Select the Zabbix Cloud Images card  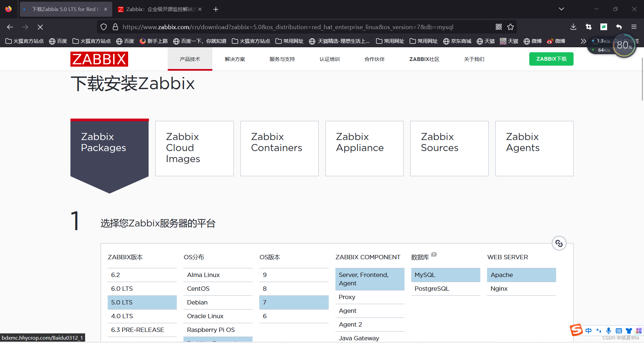(x=195, y=148)
